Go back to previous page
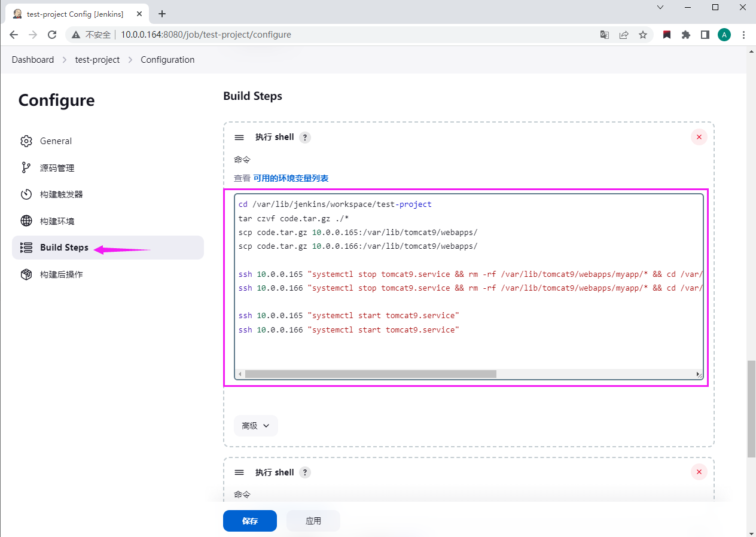Viewport: 756px width, 537px height. 14,35
